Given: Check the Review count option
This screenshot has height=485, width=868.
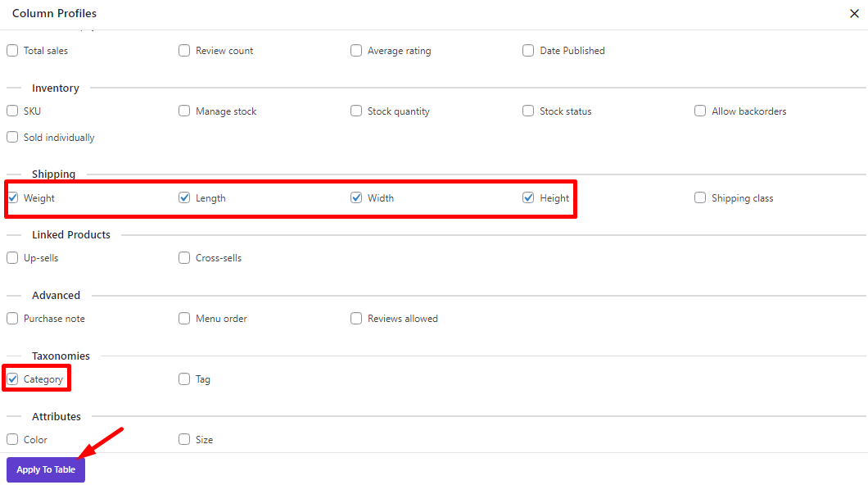Looking at the screenshot, I should 184,50.
